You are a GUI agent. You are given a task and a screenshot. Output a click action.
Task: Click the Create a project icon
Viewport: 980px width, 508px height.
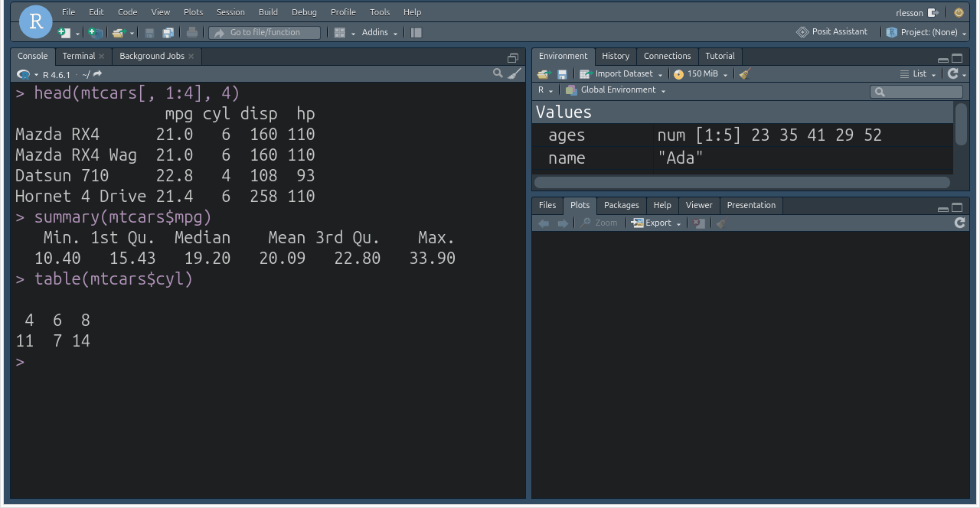pos(95,33)
